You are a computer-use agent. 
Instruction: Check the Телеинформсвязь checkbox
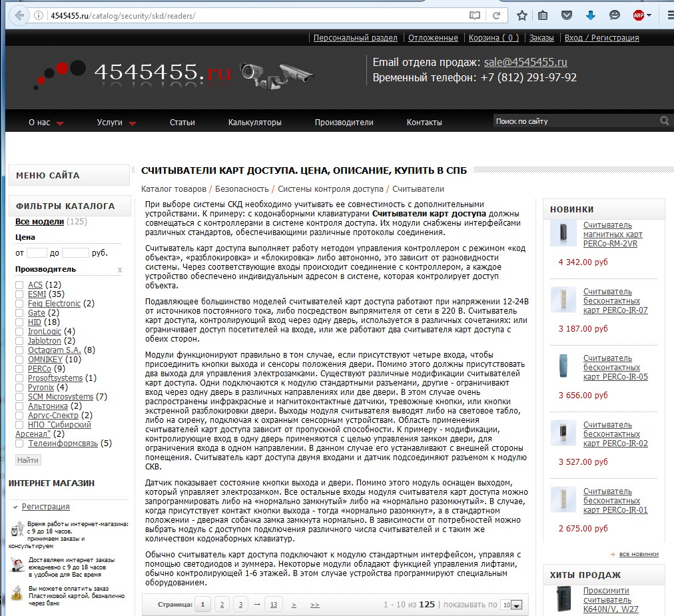click(19, 444)
